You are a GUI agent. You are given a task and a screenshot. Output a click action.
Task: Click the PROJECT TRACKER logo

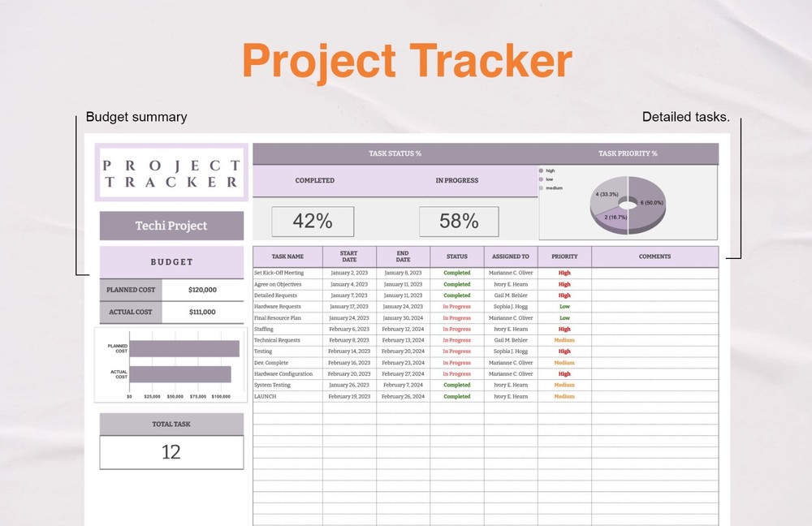coord(171,173)
